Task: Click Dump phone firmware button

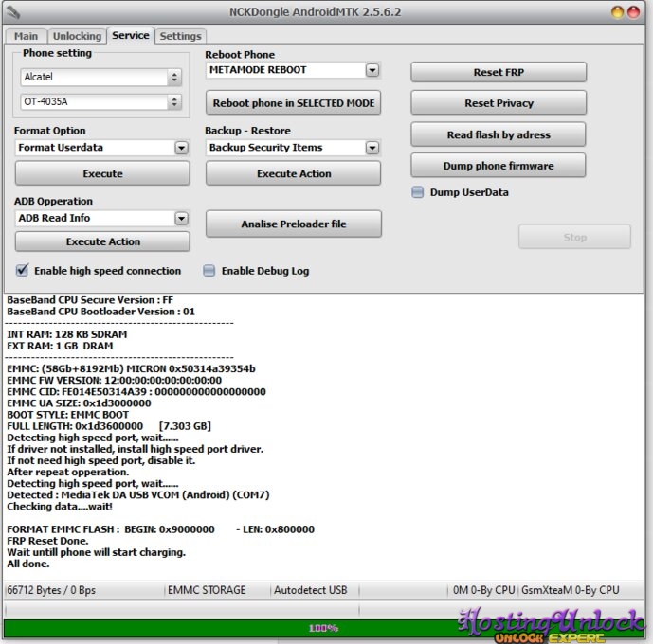Action: pyautogui.click(x=499, y=166)
